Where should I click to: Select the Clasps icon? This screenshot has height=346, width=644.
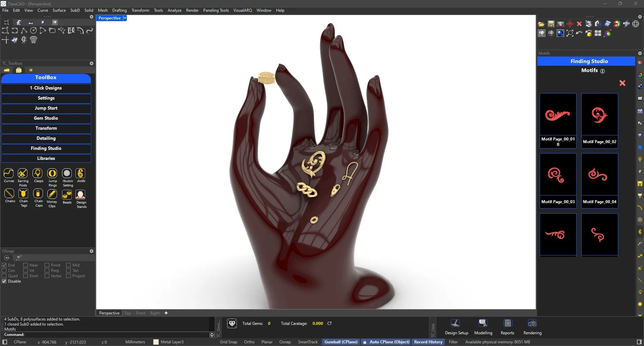point(38,174)
